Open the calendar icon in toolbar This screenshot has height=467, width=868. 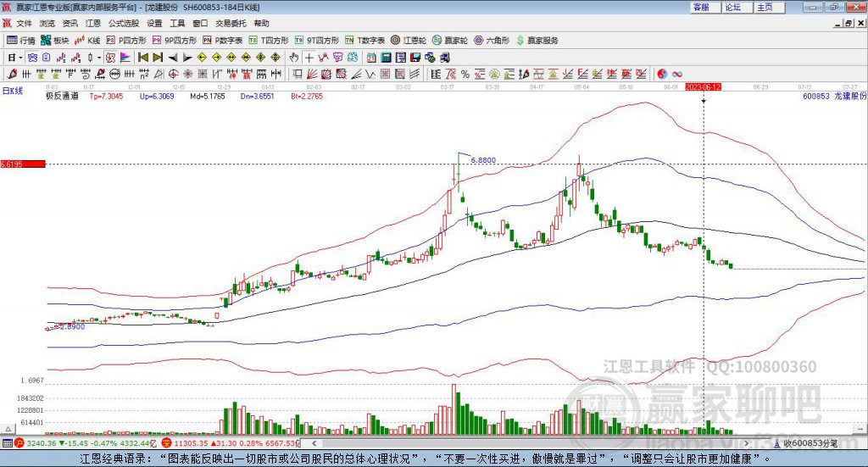click(371, 58)
